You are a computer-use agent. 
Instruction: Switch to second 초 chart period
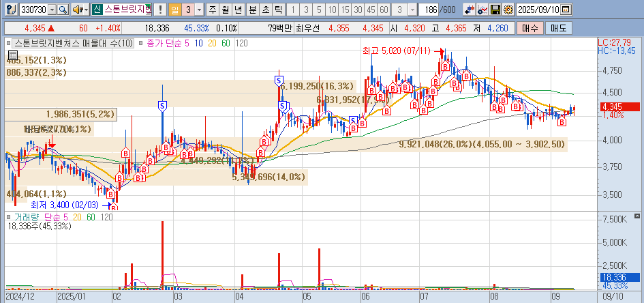coord(265,10)
